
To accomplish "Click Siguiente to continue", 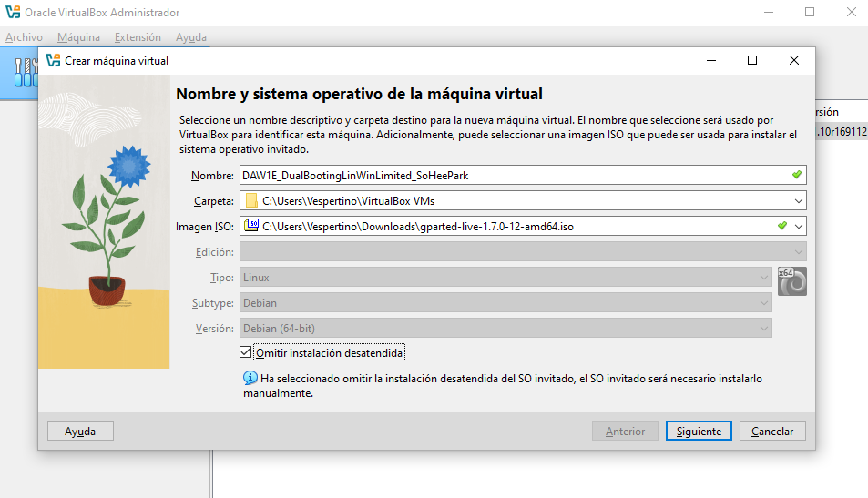I will 699,431.
